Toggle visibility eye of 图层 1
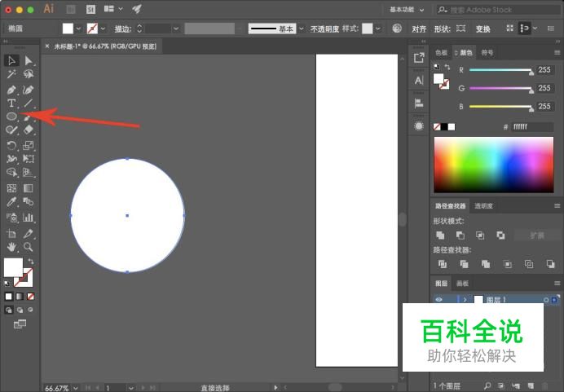 [438, 300]
